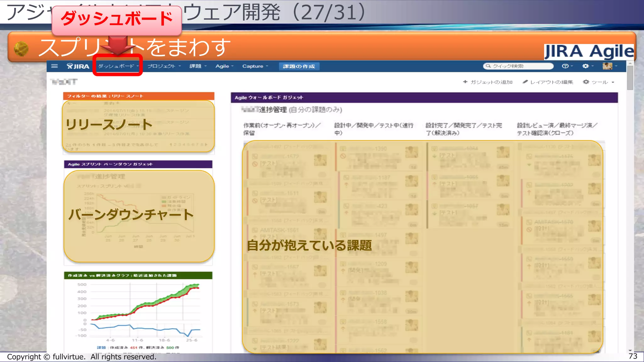Viewport: 644px width, 362px height.
Task: Select the Agile ウォールボード ガジェット header
Action: point(424,97)
